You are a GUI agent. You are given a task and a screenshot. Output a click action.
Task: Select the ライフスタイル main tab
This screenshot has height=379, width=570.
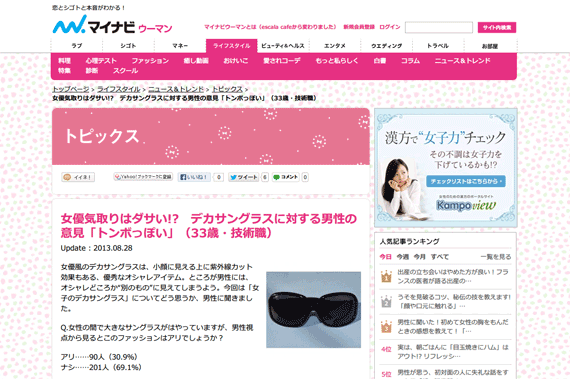point(232,46)
